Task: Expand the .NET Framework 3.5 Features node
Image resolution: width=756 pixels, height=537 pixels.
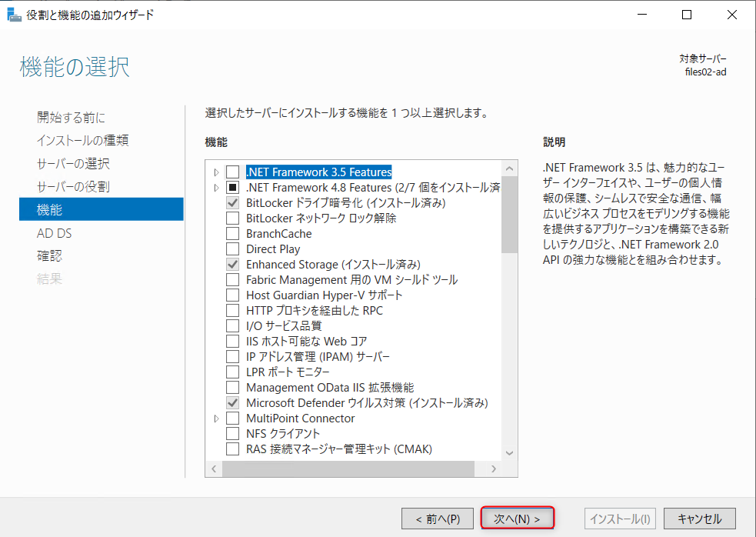Action: pyautogui.click(x=215, y=172)
